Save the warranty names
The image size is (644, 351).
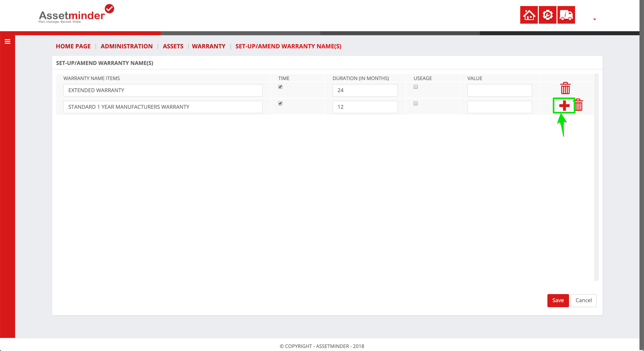point(558,300)
